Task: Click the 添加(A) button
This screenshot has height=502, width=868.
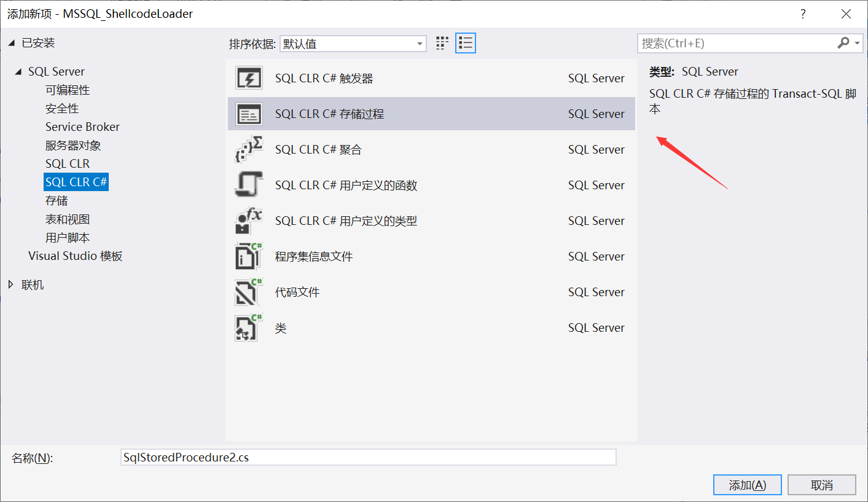Action: pyautogui.click(x=748, y=485)
